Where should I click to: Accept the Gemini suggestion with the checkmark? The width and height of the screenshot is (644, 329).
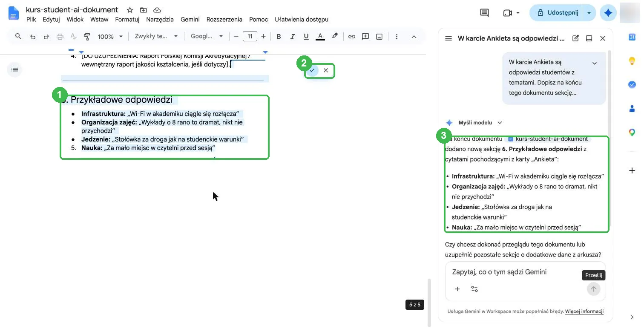312,70
